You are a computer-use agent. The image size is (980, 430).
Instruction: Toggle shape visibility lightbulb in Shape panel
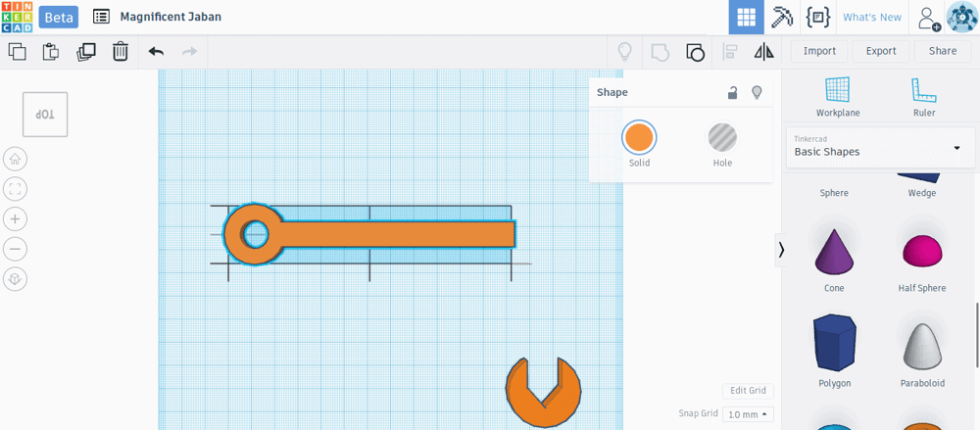(757, 92)
